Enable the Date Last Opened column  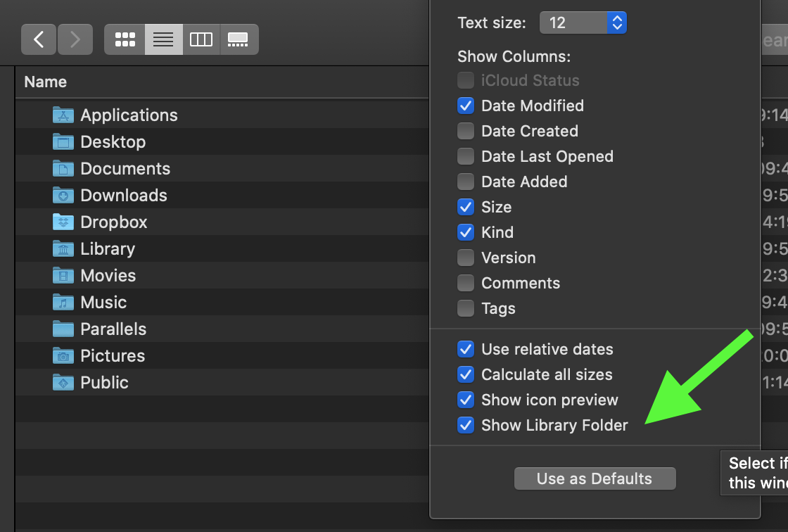(466, 156)
